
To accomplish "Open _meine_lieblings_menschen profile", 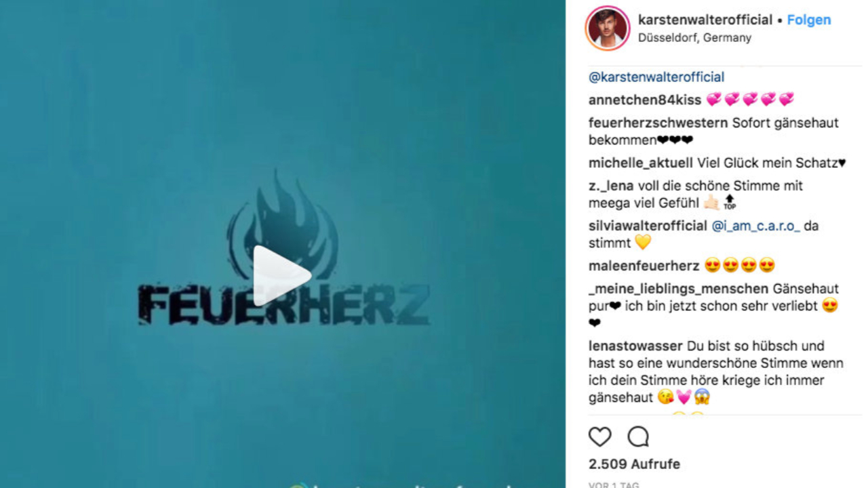I will point(678,289).
